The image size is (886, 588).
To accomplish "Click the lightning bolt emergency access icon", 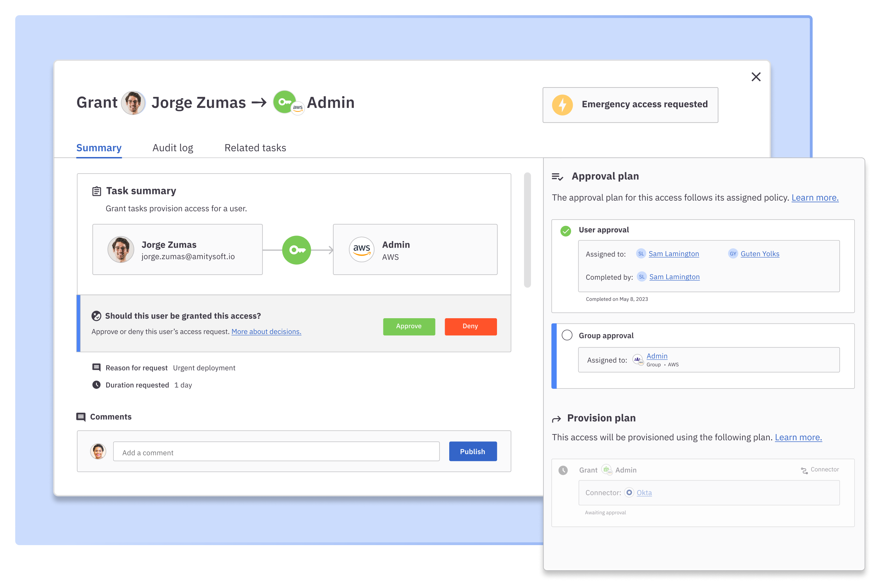I will (x=562, y=104).
